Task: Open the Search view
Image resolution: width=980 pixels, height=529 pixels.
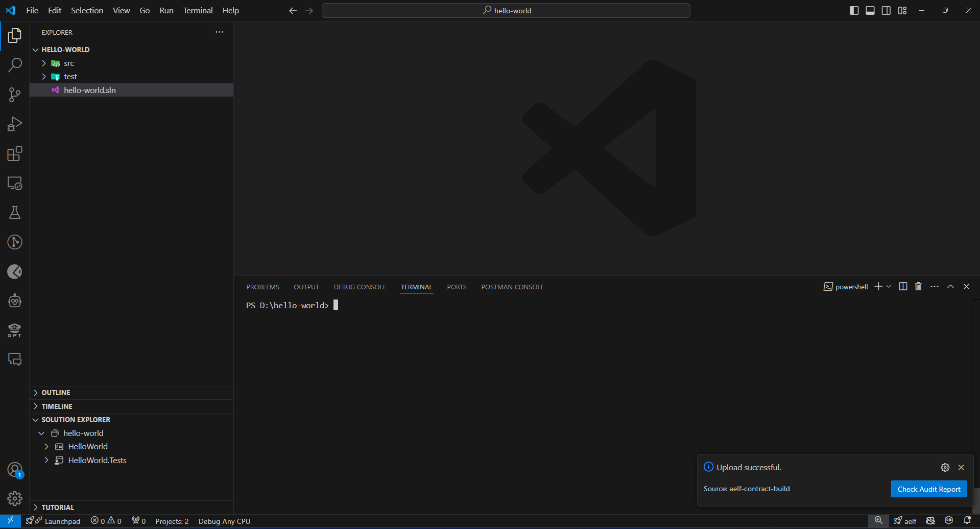Action: click(15, 65)
